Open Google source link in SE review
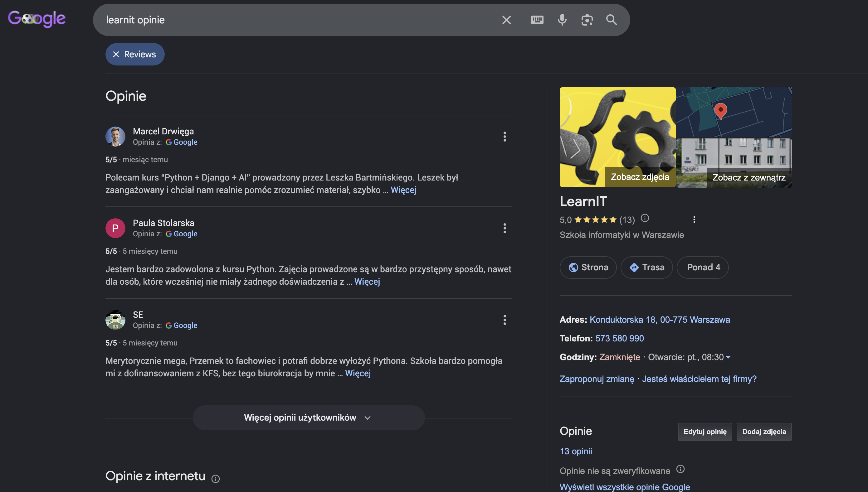 (182, 325)
